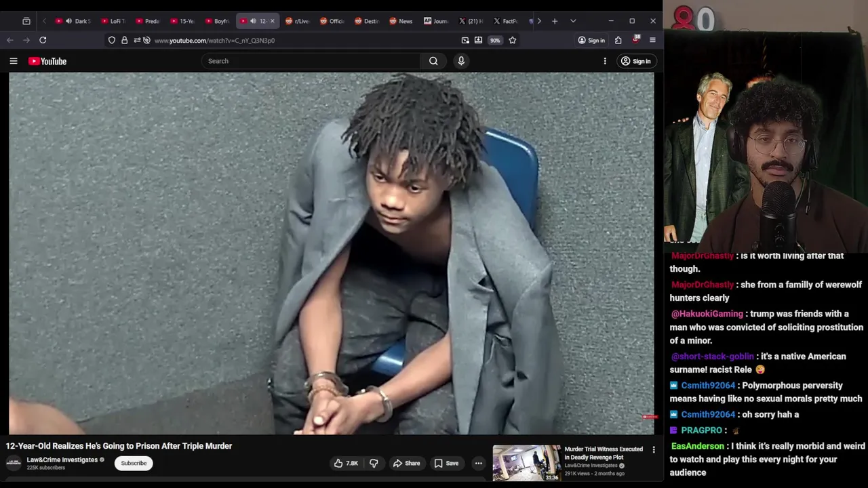The image size is (868, 488).
Task: Open the extensions puzzle icon
Action: click(618, 40)
